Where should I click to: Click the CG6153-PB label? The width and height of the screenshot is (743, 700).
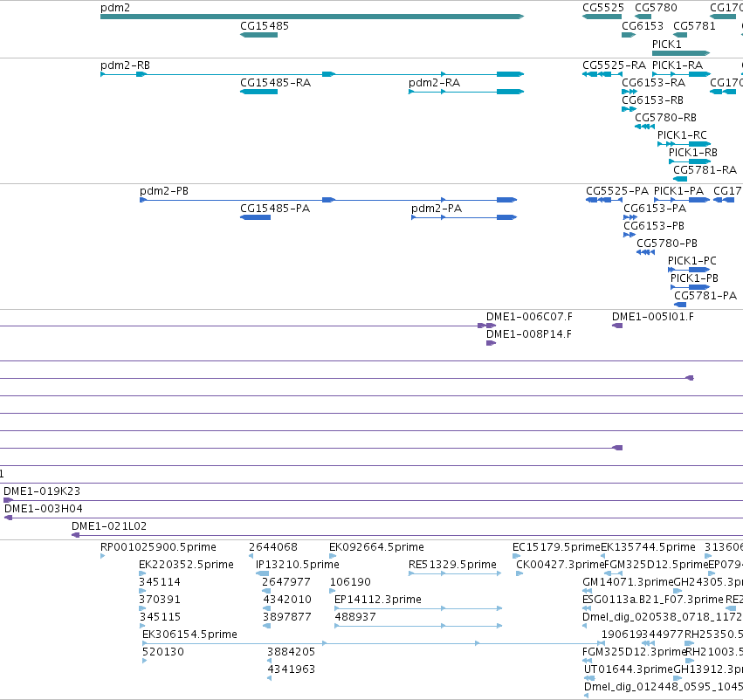[x=654, y=226]
